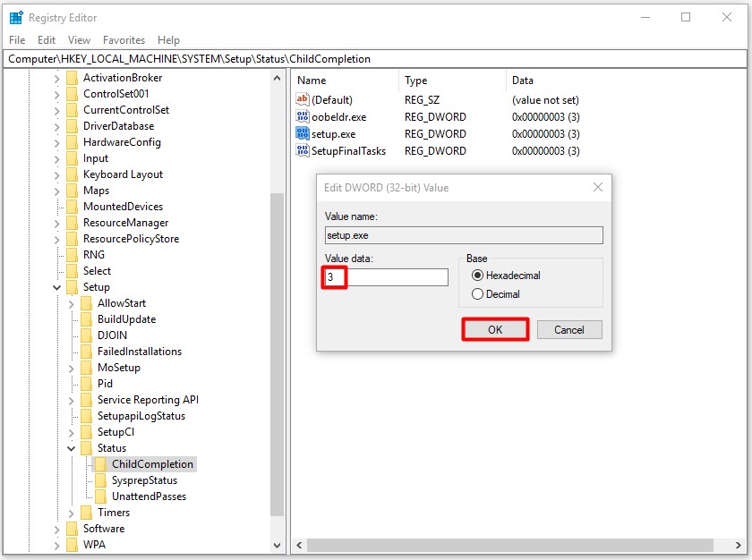Click the WPA folder icon
Viewport: 752px width, 560px height.
coord(72,545)
